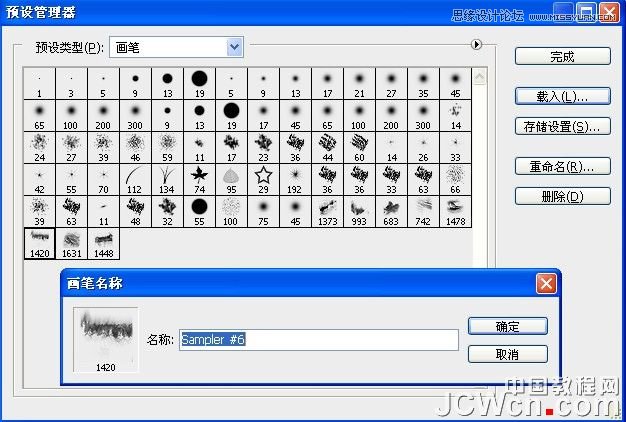Select the highlighted 1420 brush in grid
The image size is (626, 422).
39,242
